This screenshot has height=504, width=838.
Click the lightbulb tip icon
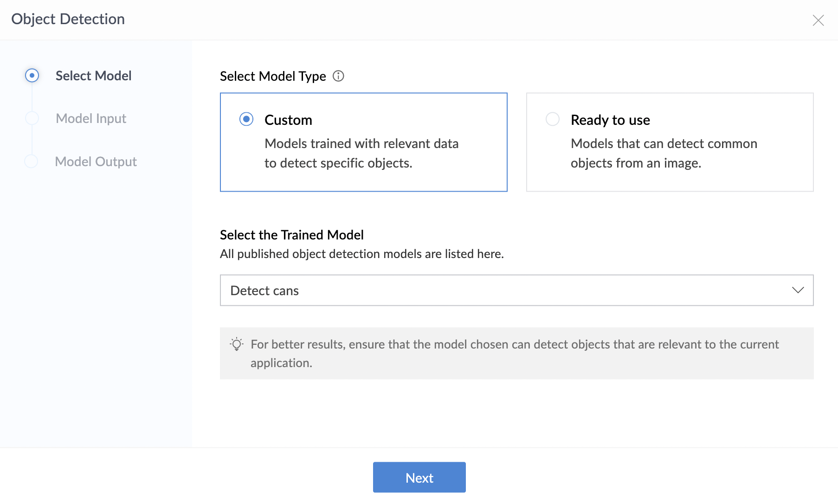[237, 344]
